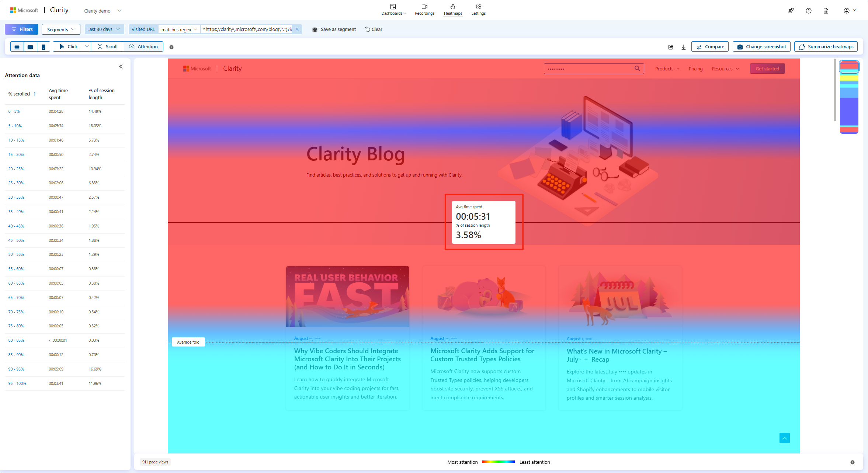Open the Filters panel
868x473 pixels.
pos(21,29)
